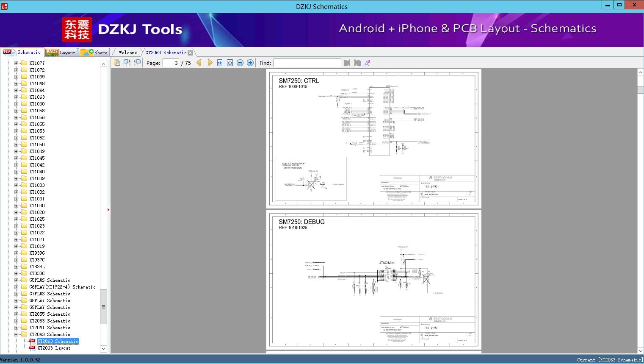The width and height of the screenshot is (644, 364).
Task: Click the page number input field
Action: pyautogui.click(x=171, y=63)
